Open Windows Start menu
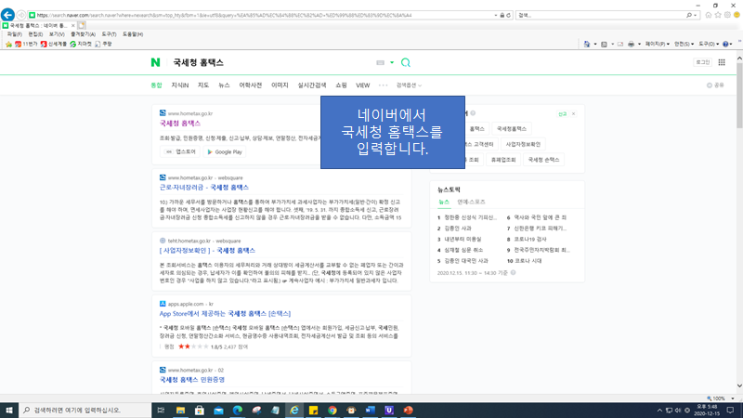Image resolution: width=743 pixels, height=418 pixels. (x=9, y=410)
